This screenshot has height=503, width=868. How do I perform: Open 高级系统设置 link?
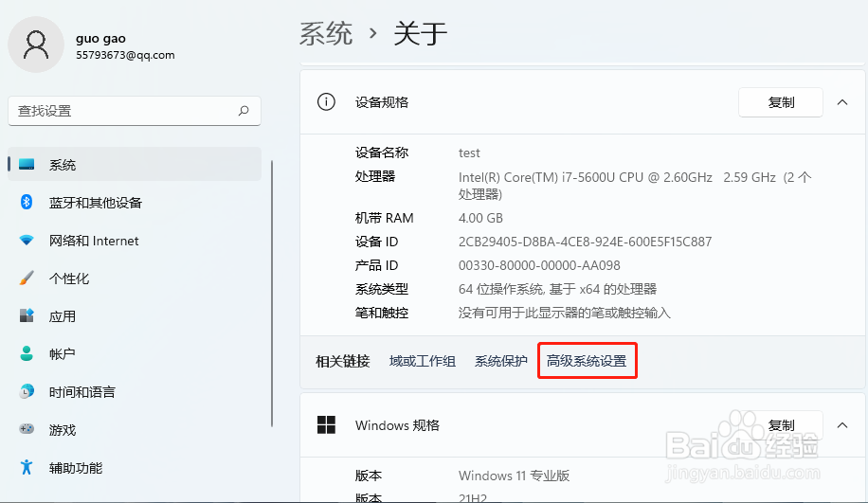[587, 361]
